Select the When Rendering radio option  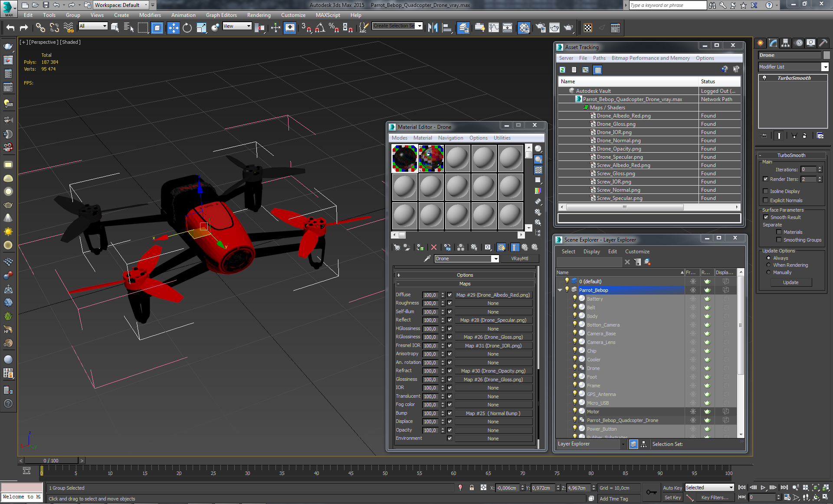click(x=769, y=265)
